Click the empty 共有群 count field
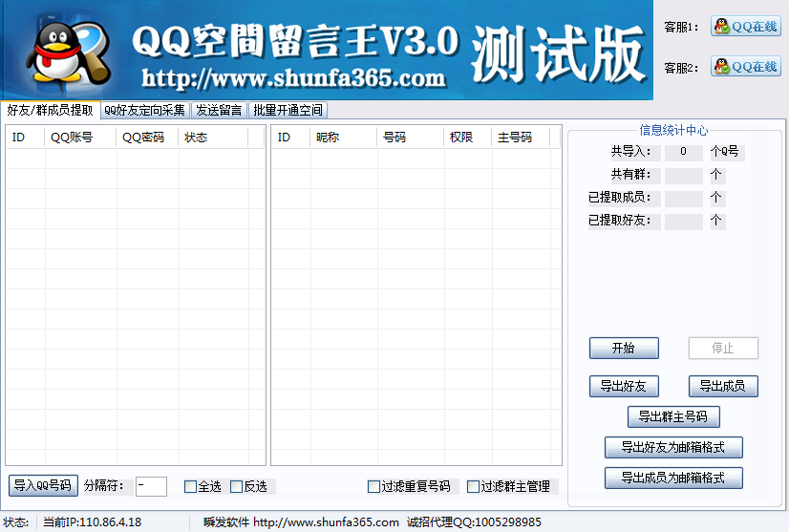This screenshot has height=532, width=789. tap(683, 175)
